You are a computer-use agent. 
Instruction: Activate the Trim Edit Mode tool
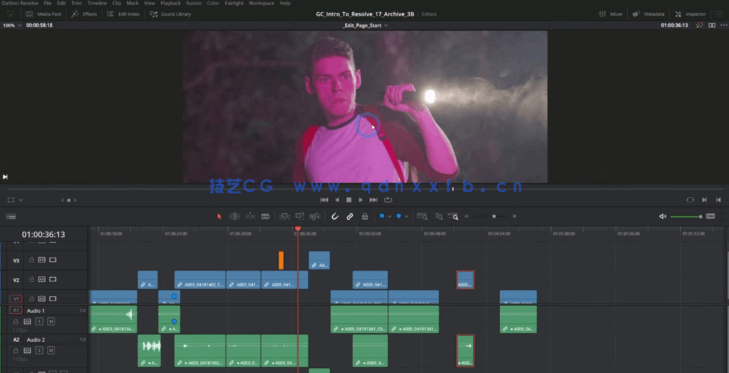coord(235,216)
